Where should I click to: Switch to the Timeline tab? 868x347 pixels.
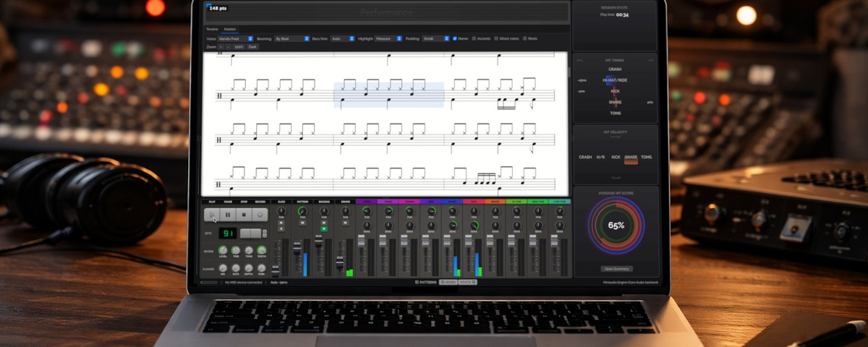213,29
